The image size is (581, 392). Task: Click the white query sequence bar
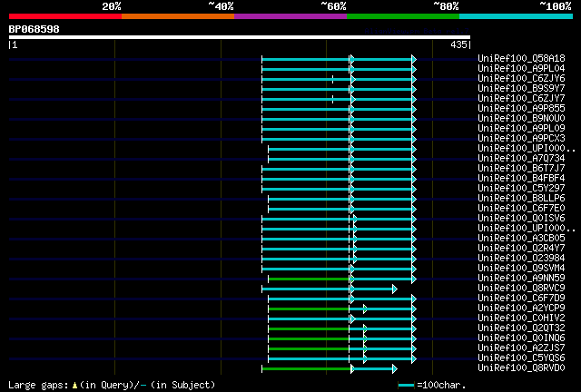point(240,37)
